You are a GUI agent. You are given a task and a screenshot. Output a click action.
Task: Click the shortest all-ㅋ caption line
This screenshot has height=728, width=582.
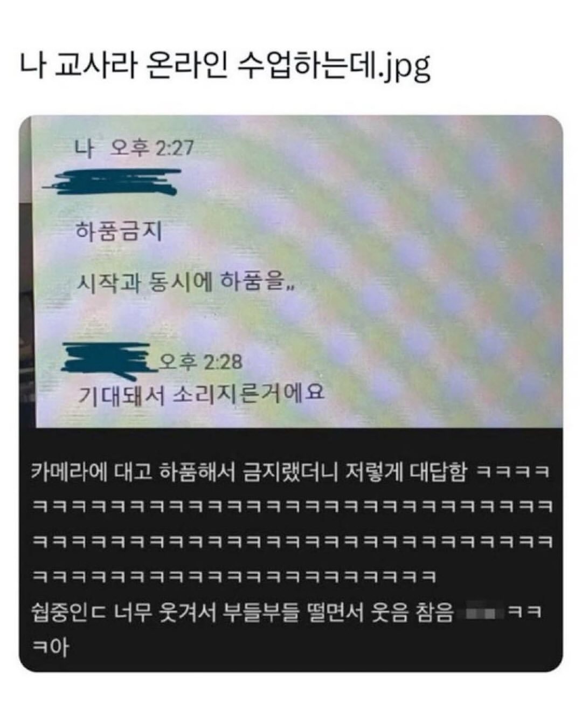[x=234, y=577]
